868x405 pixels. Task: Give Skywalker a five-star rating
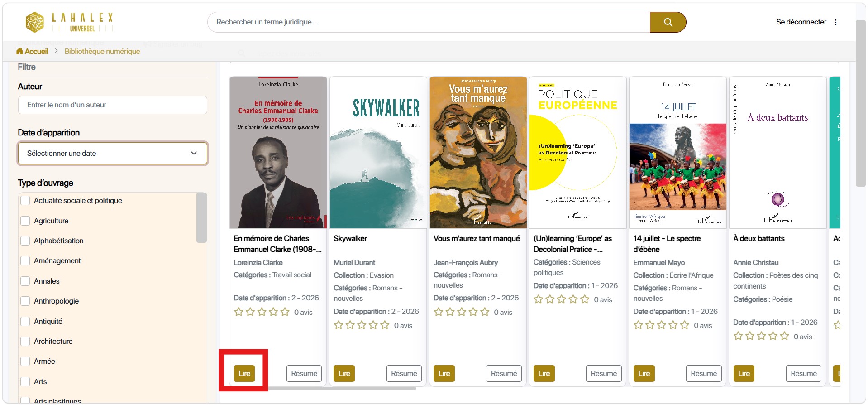point(385,325)
